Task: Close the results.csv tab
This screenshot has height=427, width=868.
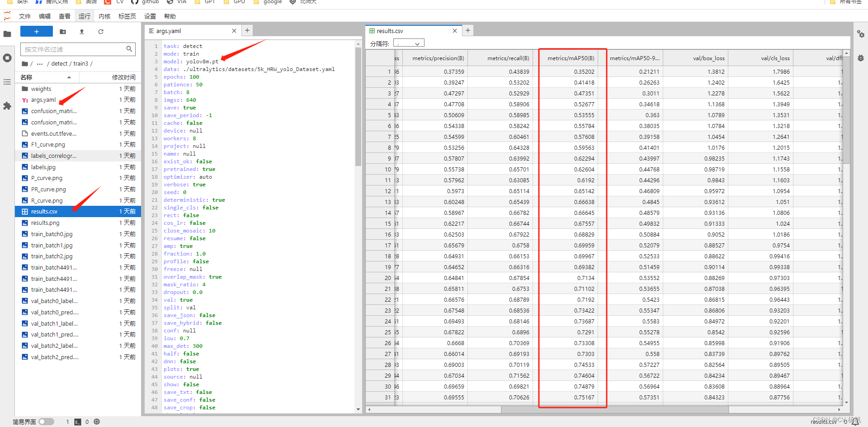Action: (455, 31)
